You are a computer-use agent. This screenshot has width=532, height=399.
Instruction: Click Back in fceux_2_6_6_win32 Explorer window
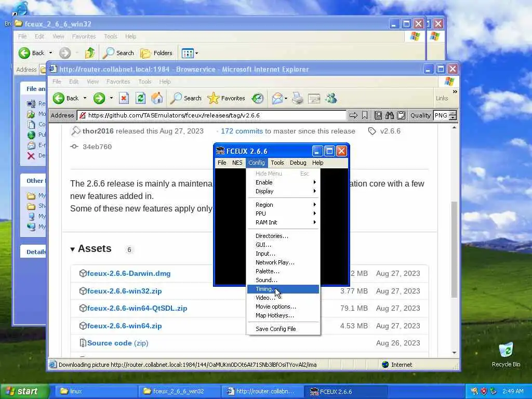click(x=31, y=53)
